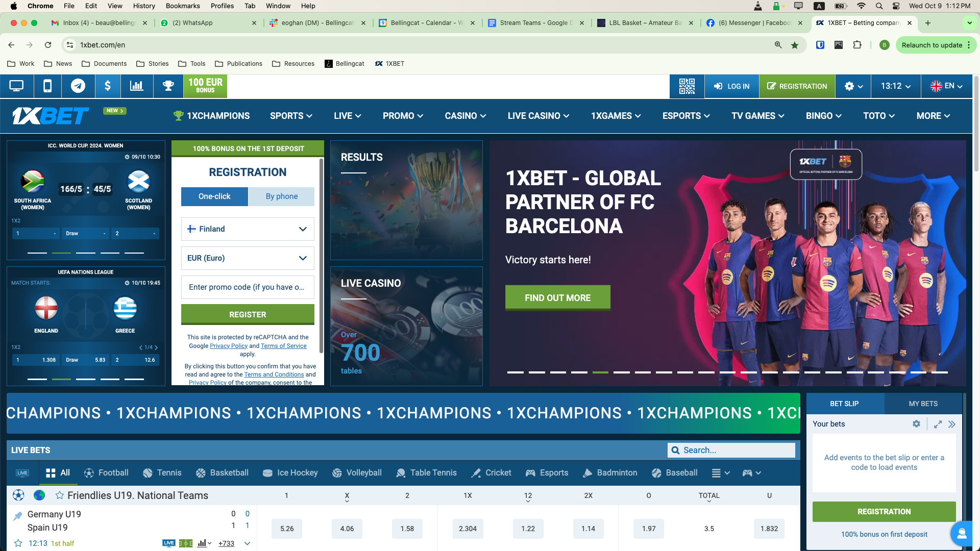Open the Terms and Conditions link
980x551 pixels.
[x=274, y=374]
